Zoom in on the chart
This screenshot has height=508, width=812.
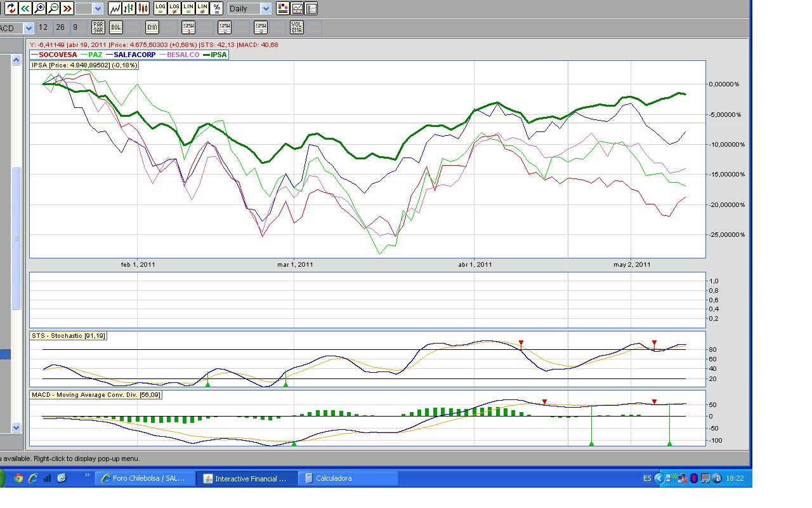tap(39, 8)
